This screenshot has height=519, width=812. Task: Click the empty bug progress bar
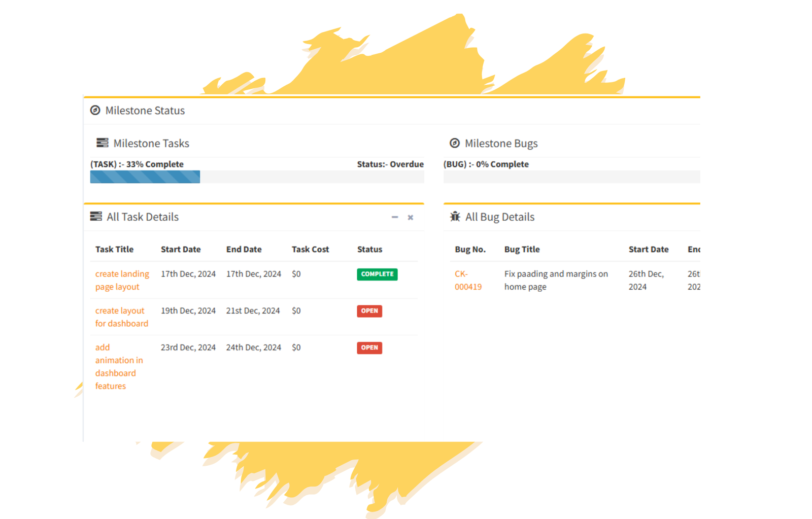tap(571, 177)
